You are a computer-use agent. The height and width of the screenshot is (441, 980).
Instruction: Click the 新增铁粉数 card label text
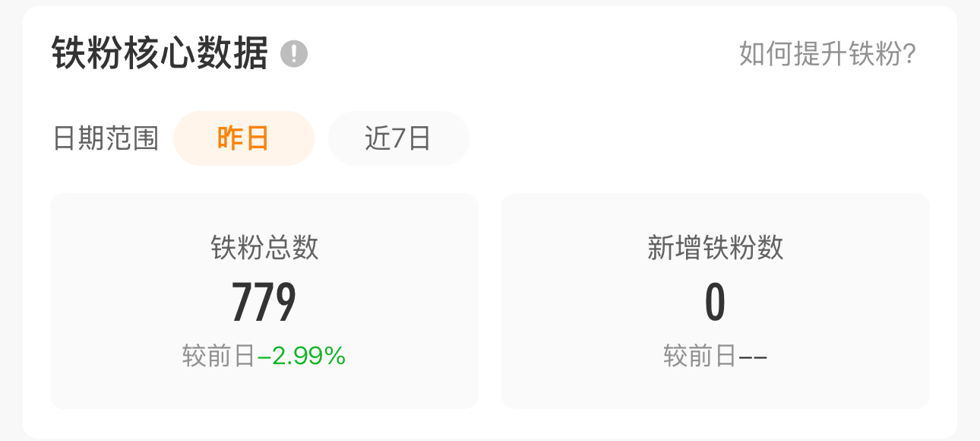tap(715, 247)
